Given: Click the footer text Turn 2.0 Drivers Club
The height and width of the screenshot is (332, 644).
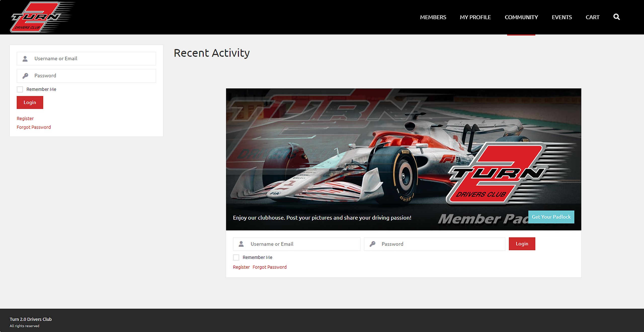Looking at the screenshot, I should 31,319.
